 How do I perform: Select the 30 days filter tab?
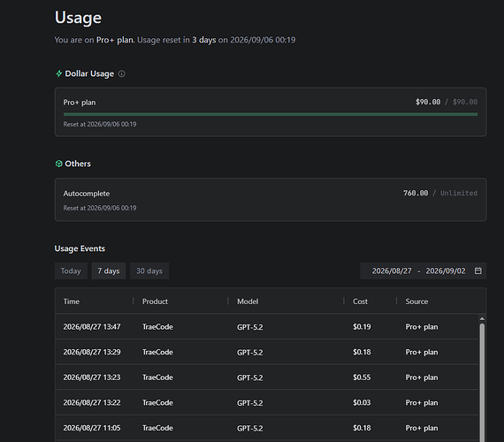[149, 271]
